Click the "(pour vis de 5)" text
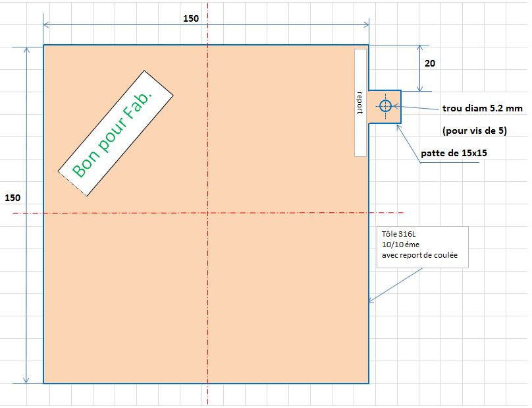This screenshot has width=532, height=408. (474, 131)
